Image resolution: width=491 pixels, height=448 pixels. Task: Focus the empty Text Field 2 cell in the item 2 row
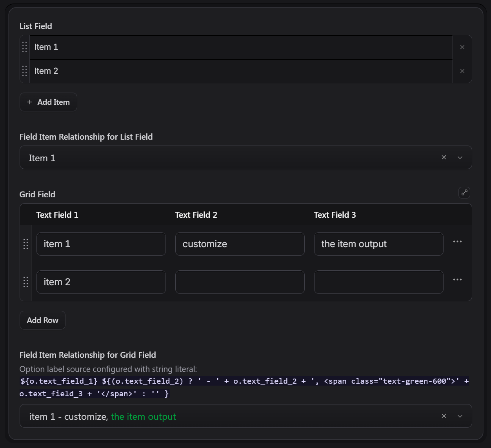[x=240, y=282]
